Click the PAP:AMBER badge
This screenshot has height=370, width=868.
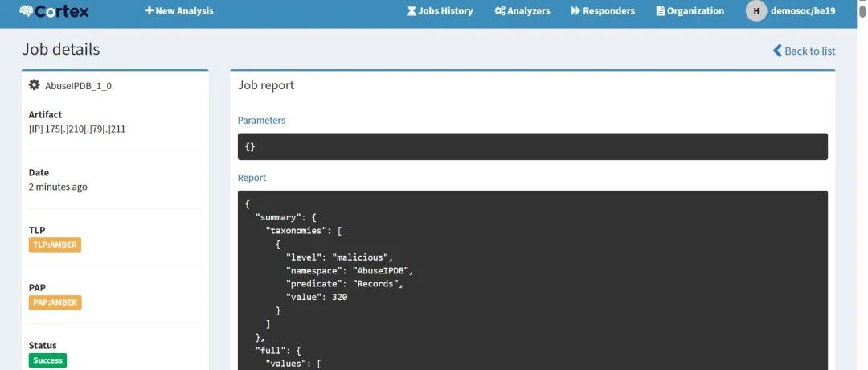55,302
